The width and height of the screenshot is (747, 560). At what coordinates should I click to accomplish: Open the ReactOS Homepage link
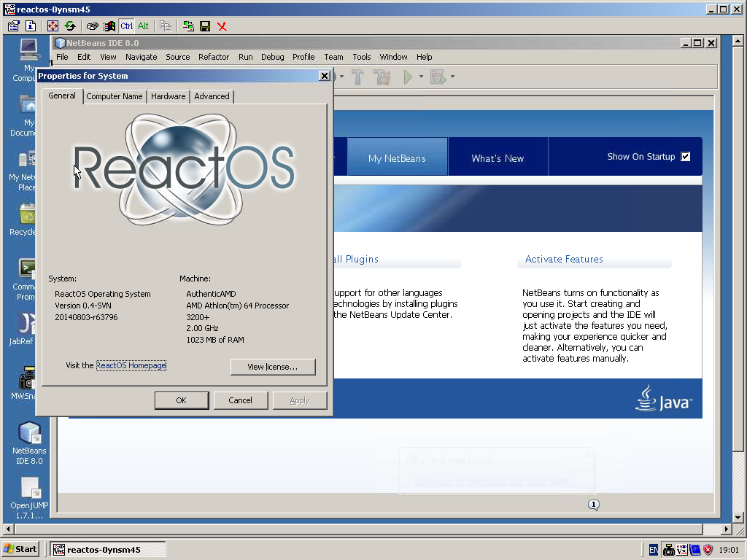131,366
